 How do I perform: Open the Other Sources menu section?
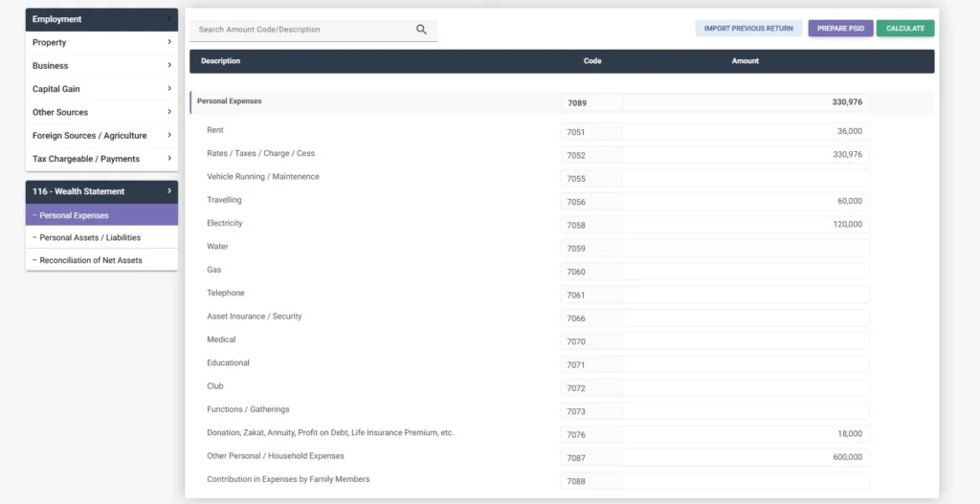click(x=101, y=112)
